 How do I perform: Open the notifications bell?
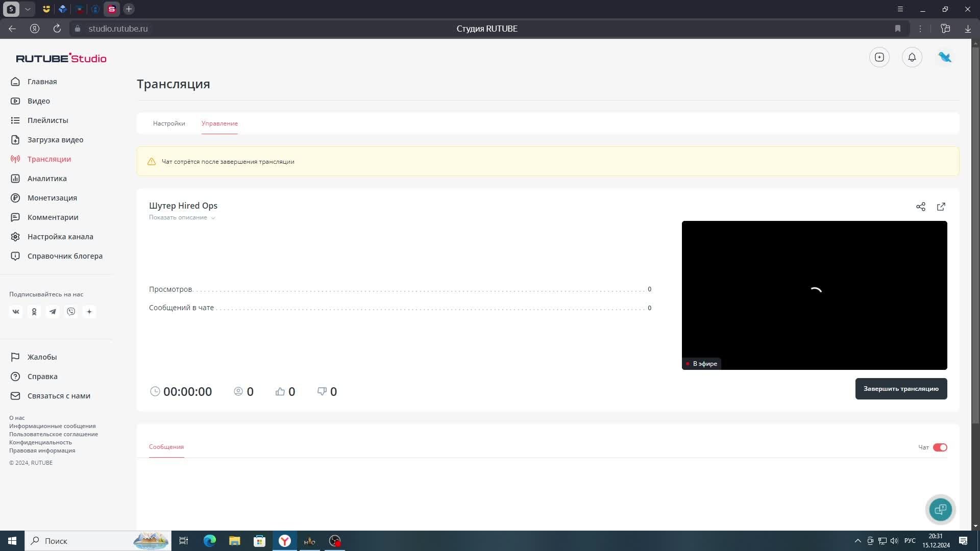[912, 57]
